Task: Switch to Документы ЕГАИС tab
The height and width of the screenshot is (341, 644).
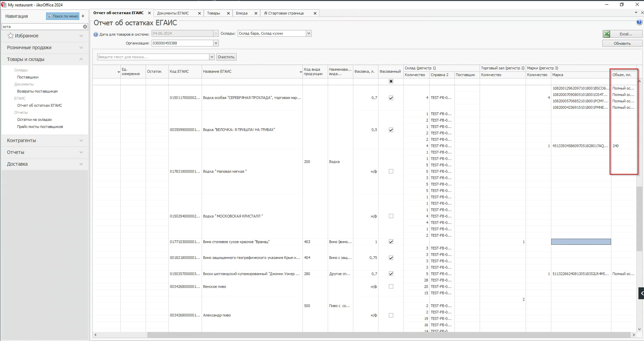Action: point(173,13)
